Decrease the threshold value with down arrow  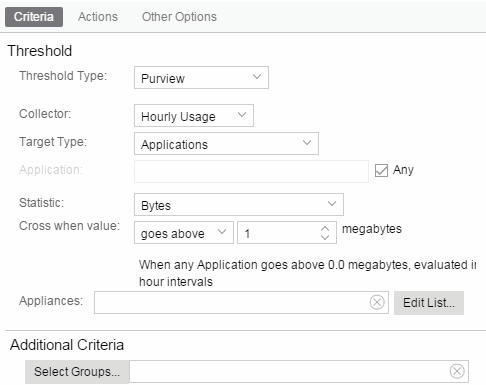(x=325, y=237)
